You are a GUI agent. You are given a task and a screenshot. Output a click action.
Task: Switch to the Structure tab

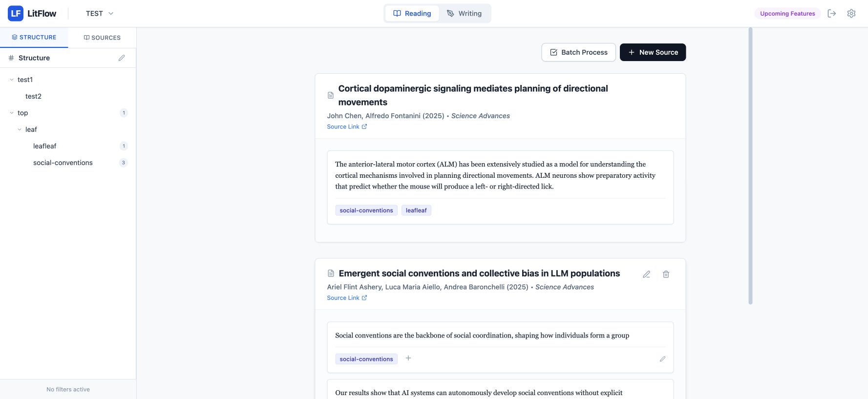point(34,37)
